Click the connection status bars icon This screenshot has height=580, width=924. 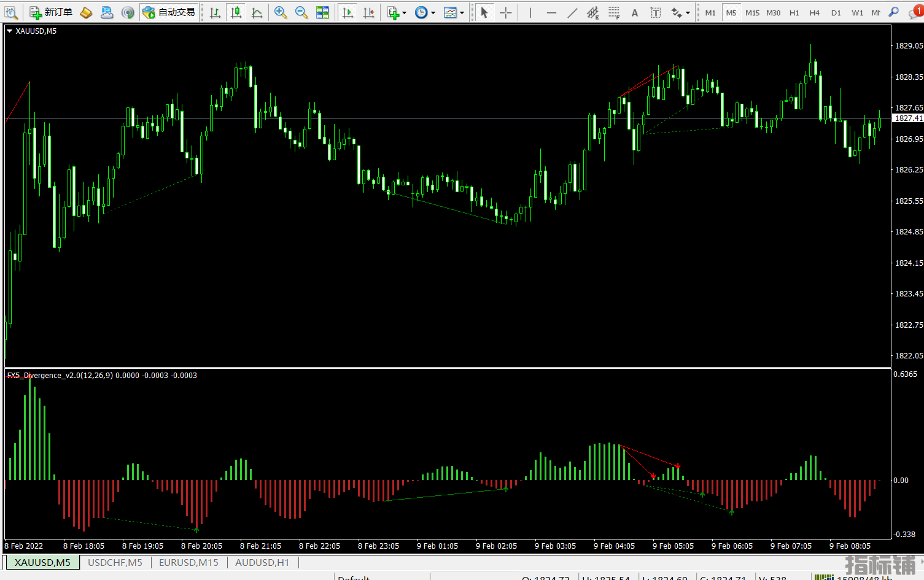point(823,577)
